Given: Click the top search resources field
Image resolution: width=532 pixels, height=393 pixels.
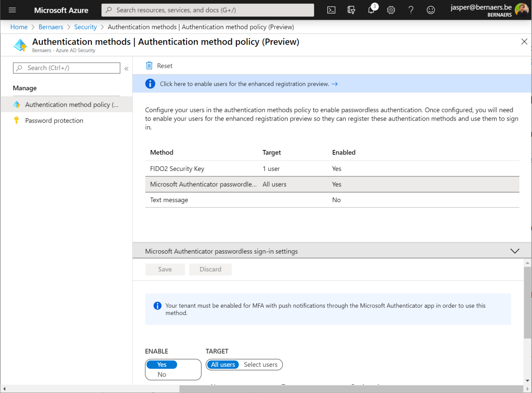Looking at the screenshot, I should (208, 10).
